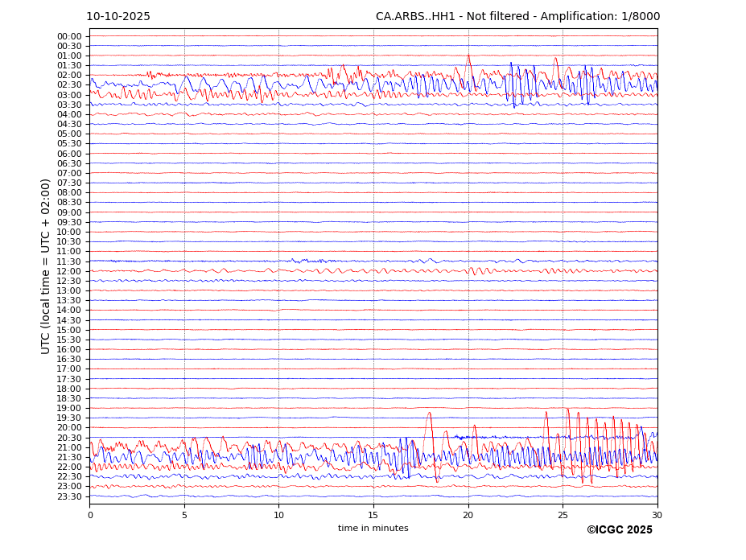Click the 5 minute x-axis tick label
The height and width of the screenshot is (560, 746).
tap(184, 515)
